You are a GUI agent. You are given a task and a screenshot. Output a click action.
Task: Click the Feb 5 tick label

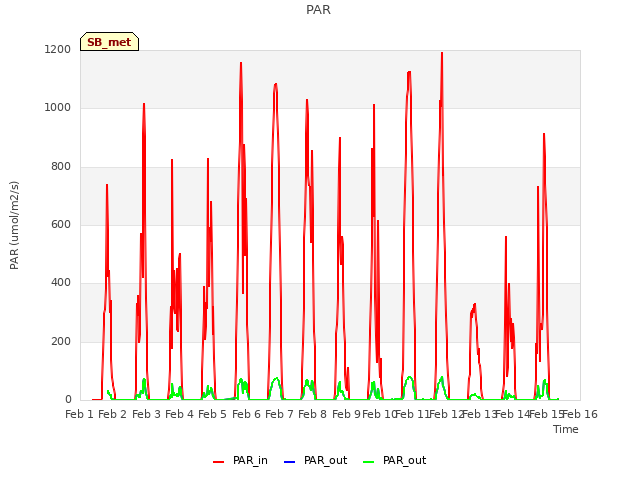pos(212,414)
